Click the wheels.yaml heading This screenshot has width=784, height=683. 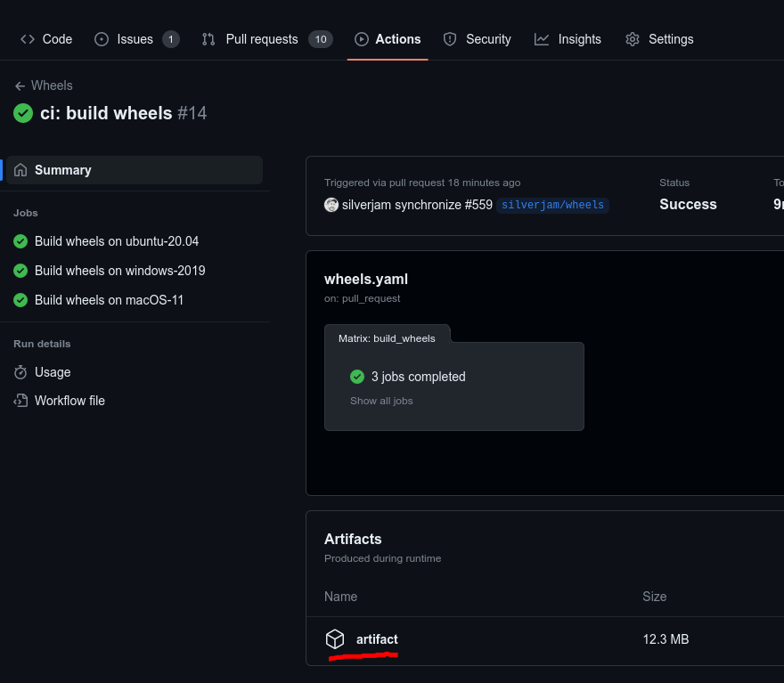[366, 280]
